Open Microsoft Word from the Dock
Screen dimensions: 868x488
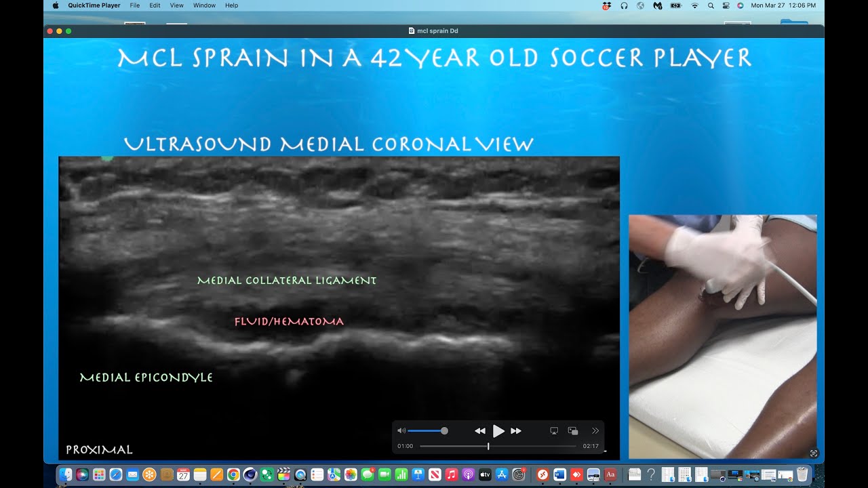560,474
